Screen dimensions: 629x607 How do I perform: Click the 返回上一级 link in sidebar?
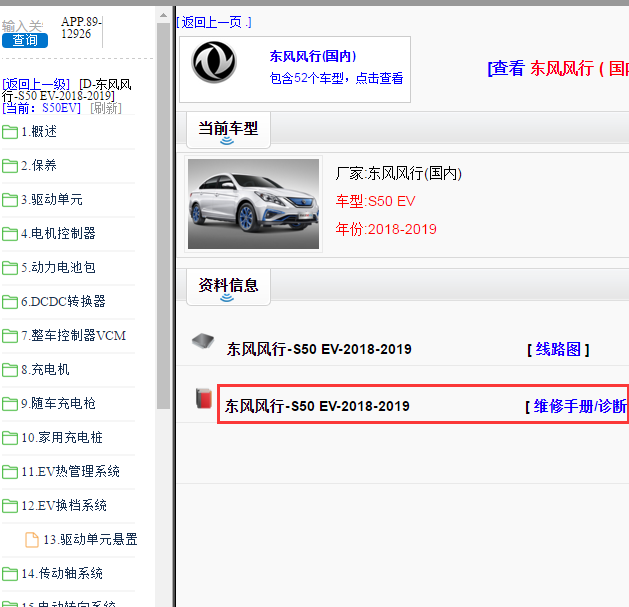tap(36, 84)
